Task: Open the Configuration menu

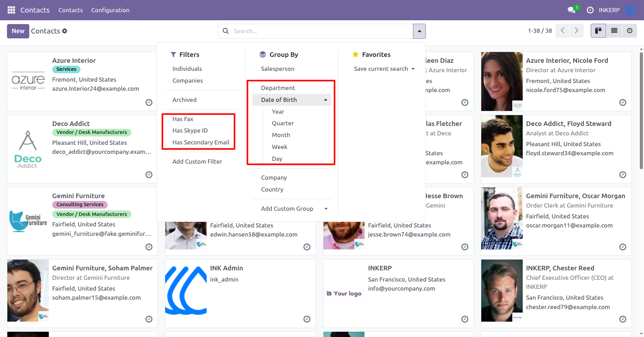Action: 110,10
